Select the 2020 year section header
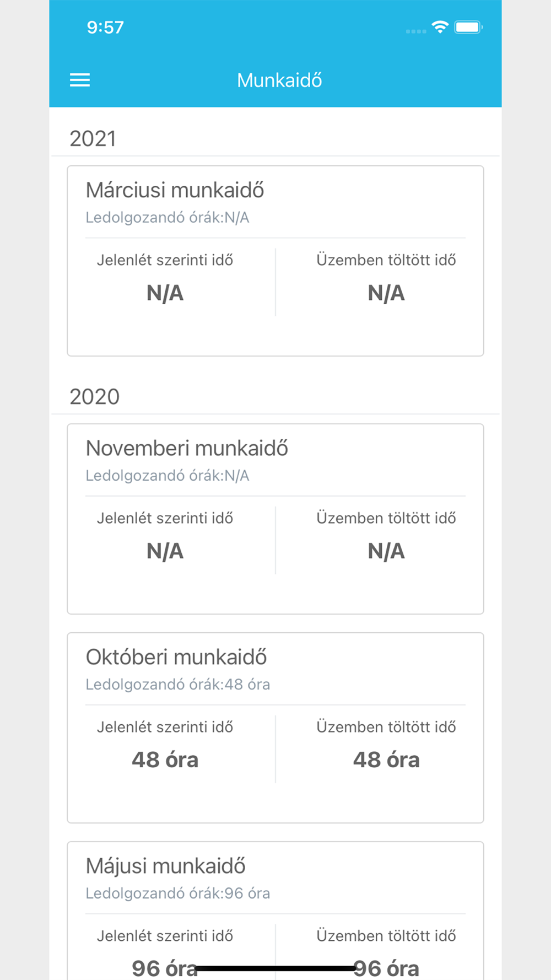Image resolution: width=551 pixels, height=980 pixels. click(x=94, y=396)
